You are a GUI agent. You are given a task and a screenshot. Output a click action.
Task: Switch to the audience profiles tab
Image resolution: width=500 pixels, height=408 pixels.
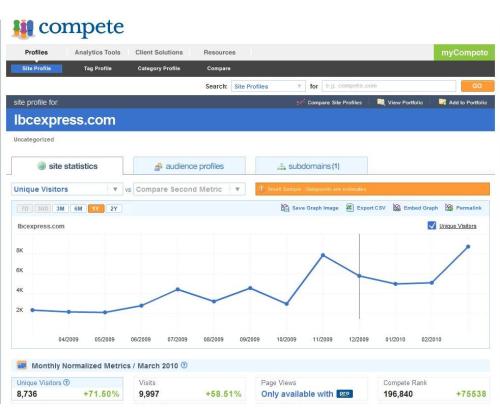click(189, 166)
